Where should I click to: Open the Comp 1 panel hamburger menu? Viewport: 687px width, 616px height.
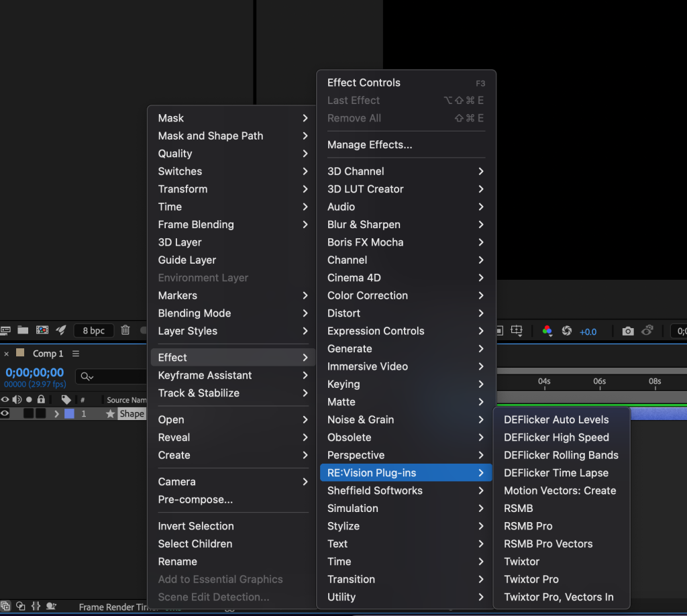coord(76,354)
